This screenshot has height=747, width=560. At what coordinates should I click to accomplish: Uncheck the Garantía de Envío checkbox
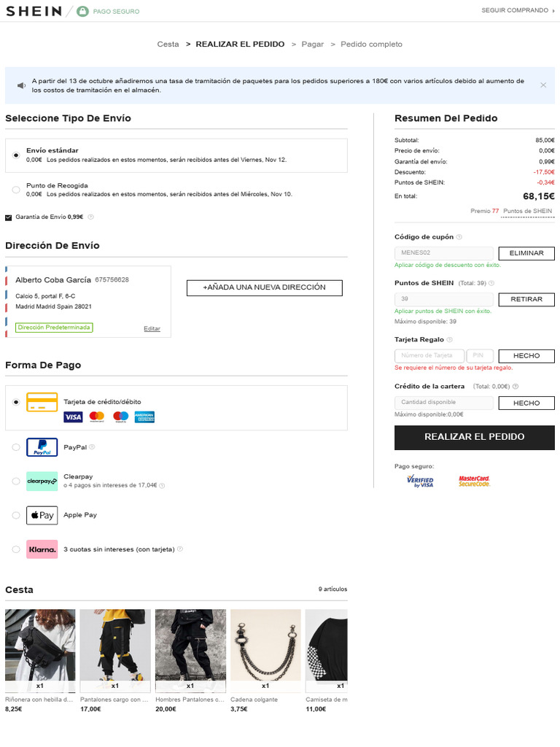pos(9,217)
